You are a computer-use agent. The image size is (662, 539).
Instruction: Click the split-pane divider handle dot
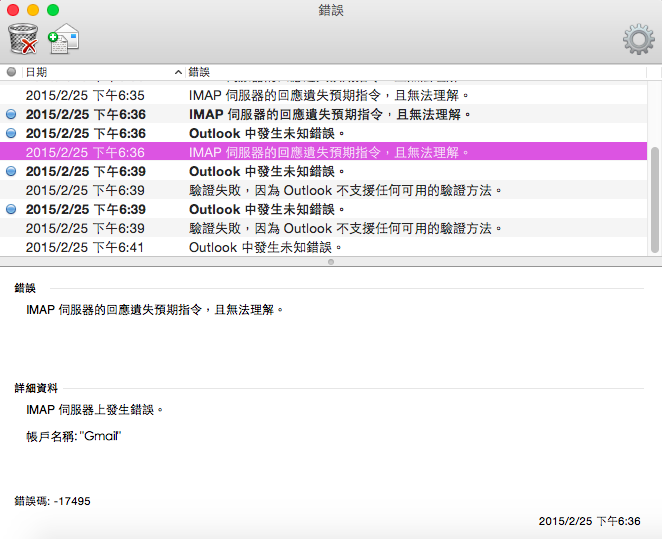331,262
